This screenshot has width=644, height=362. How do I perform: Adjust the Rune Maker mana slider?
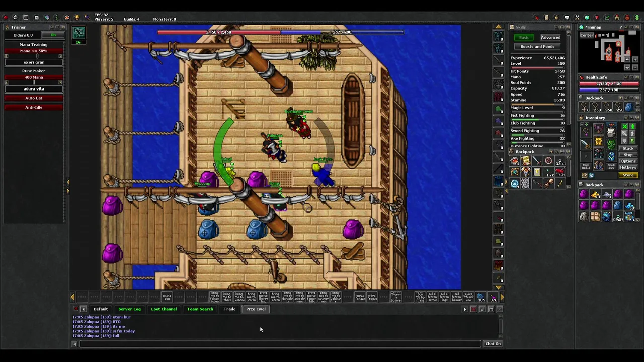tap(34, 83)
